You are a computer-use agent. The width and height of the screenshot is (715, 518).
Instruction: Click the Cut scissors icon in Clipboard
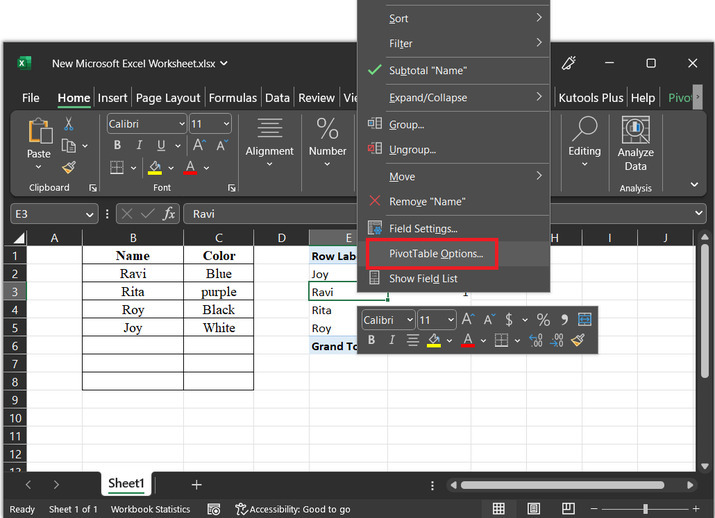69,124
